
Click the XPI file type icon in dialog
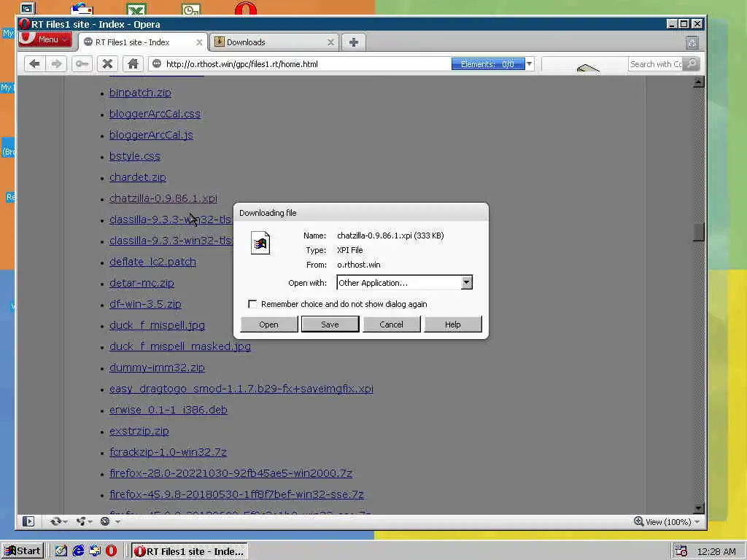(260, 243)
